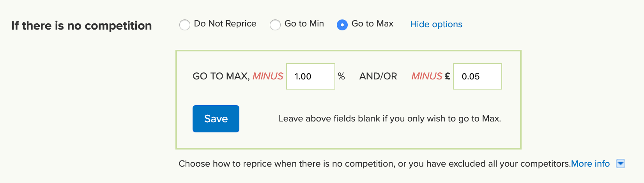The width and height of the screenshot is (644, 183).
Task: Click the If there is no competition heading
Action: pos(81,26)
